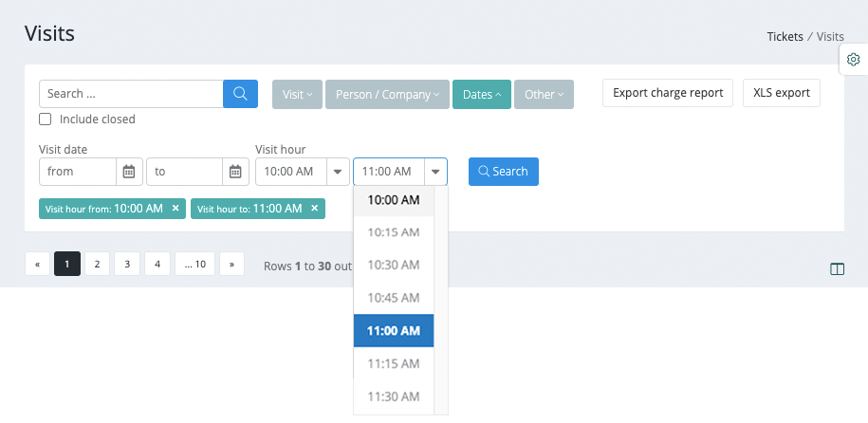Screen dimensions: 868x423
Task: Open the visit hour from 10:00 AM arrow
Action: [x=339, y=172]
